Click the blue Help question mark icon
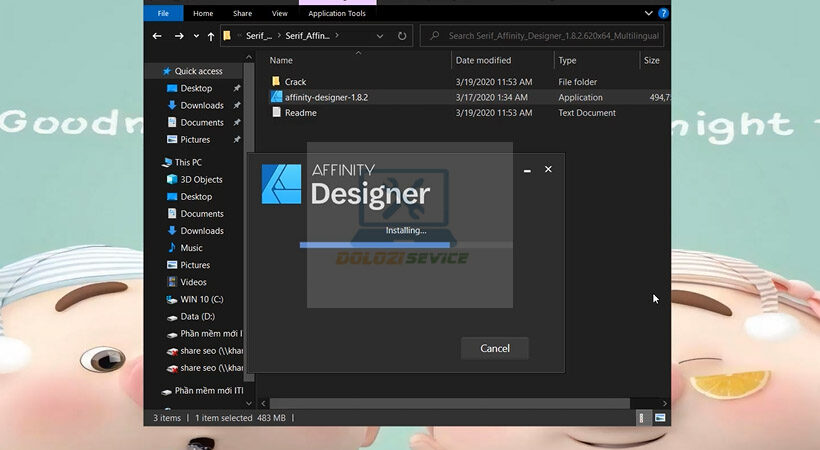Screen dimensions: 820x450 [663, 13]
